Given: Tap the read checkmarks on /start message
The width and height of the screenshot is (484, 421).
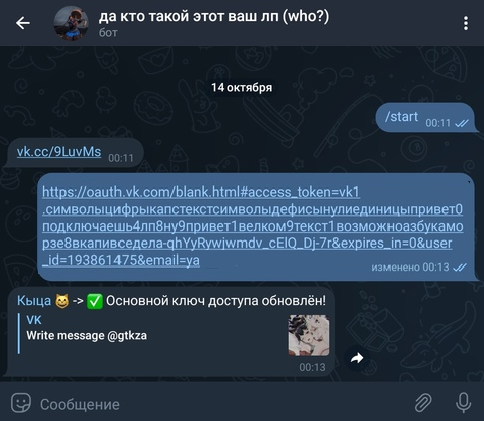Looking at the screenshot, I should coord(462,123).
